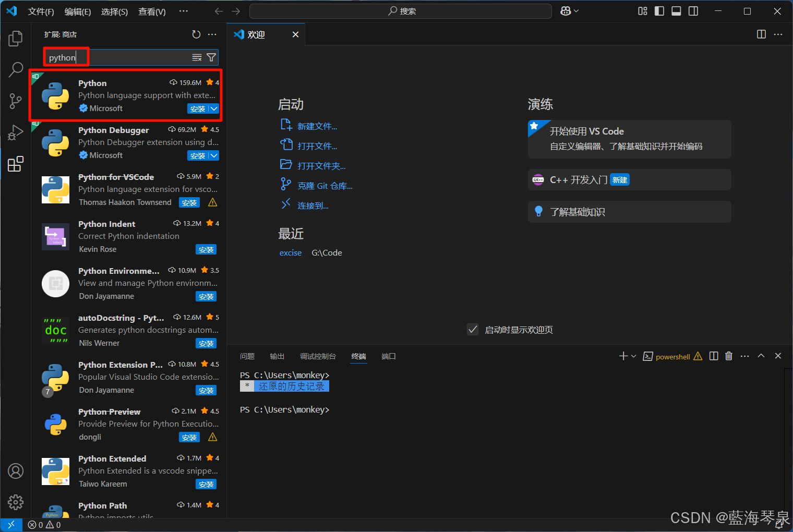The image size is (793, 532).
Task: Click the 克隆 Git 仓库... link
Action: [325, 186]
